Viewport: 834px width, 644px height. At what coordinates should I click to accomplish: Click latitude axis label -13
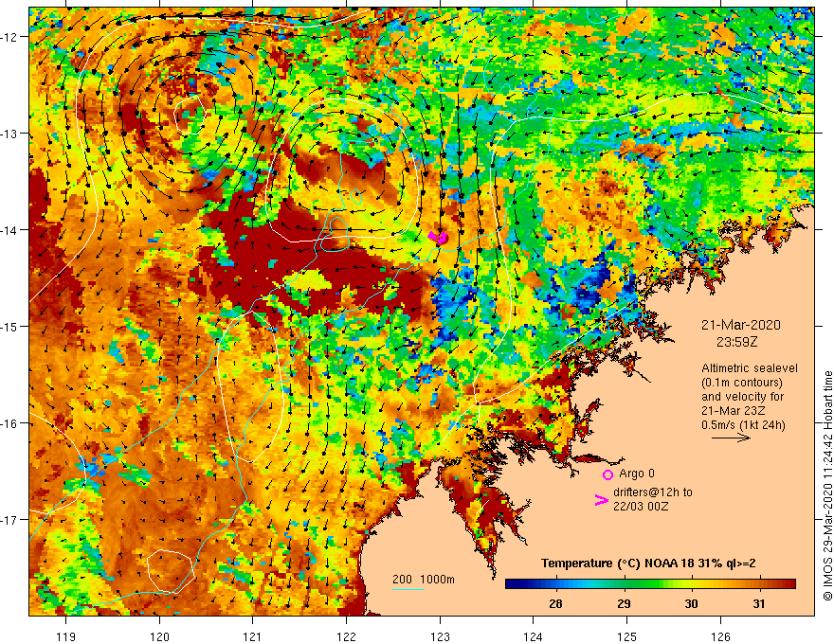tap(10, 134)
